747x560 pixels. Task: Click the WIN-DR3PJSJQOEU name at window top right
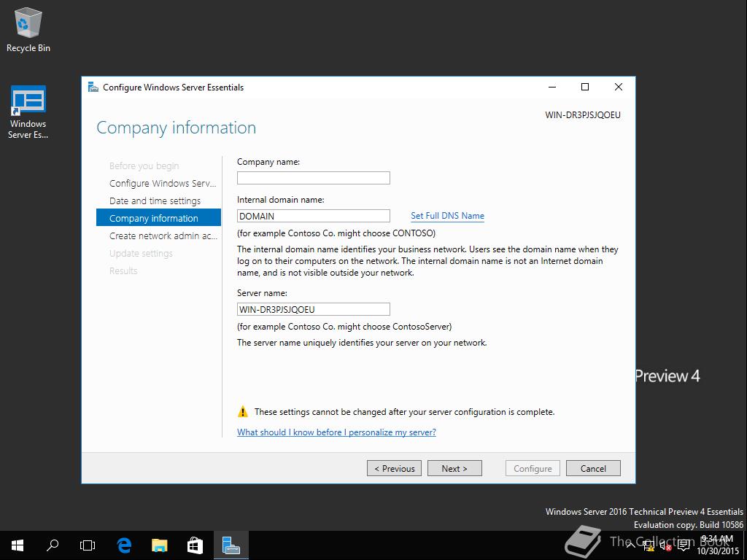tap(583, 115)
